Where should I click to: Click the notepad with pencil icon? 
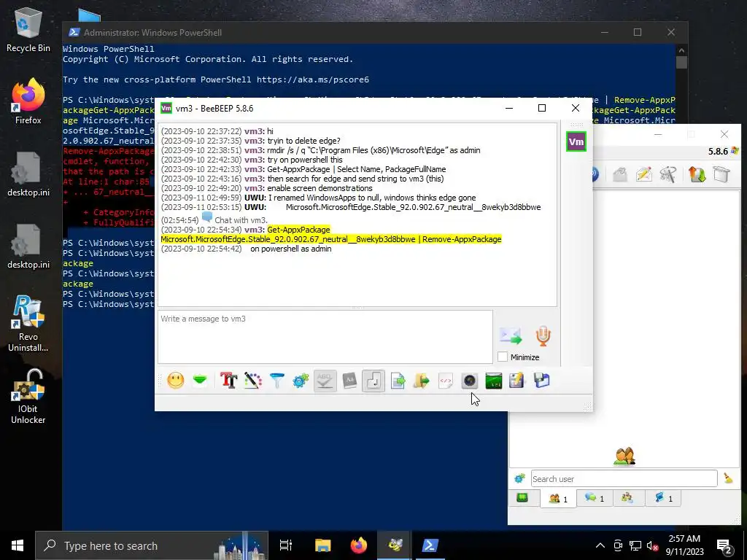coord(517,381)
